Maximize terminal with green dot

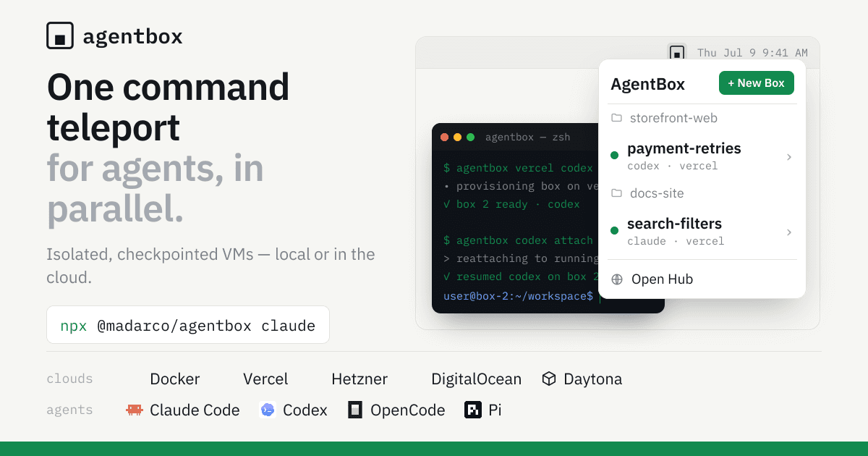click(x=471, y=137)
